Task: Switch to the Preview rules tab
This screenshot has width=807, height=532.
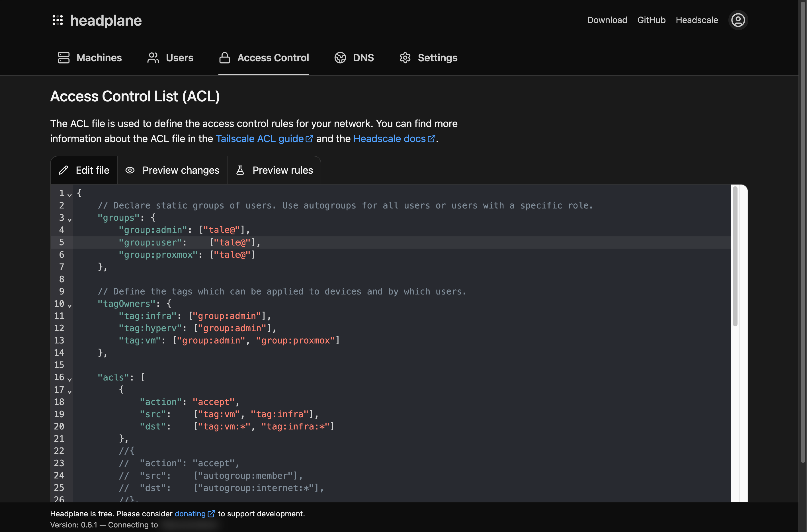Action: [274, 170]
